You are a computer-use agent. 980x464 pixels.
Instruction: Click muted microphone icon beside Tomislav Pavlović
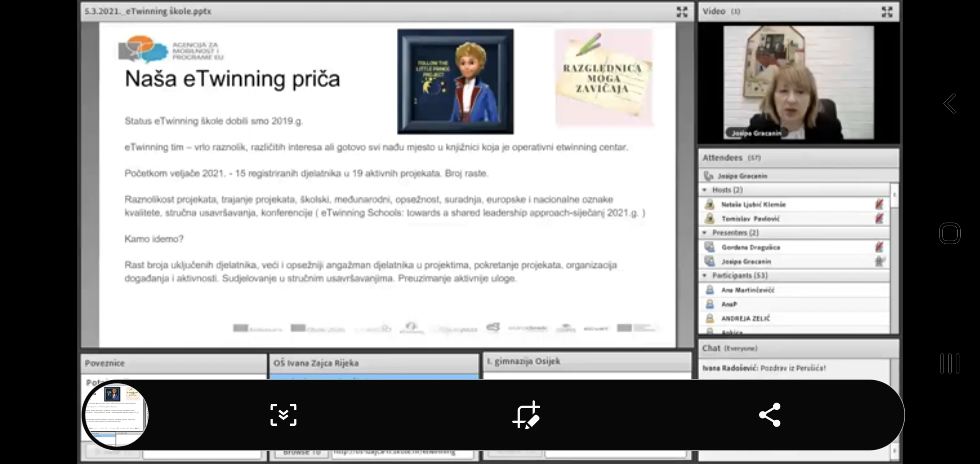[x=879, y=219]
